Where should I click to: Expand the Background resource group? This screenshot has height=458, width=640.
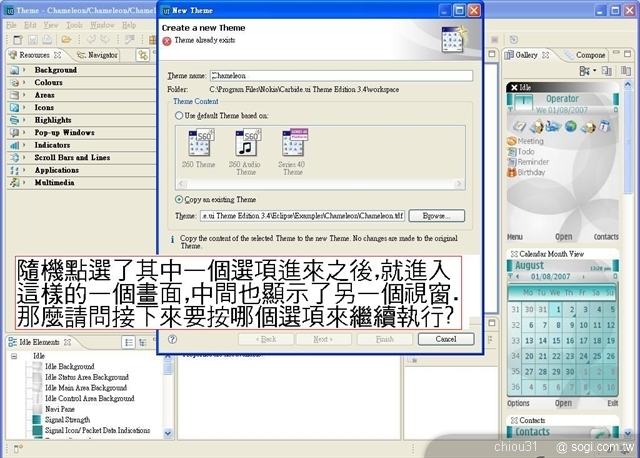click(24, 70)
